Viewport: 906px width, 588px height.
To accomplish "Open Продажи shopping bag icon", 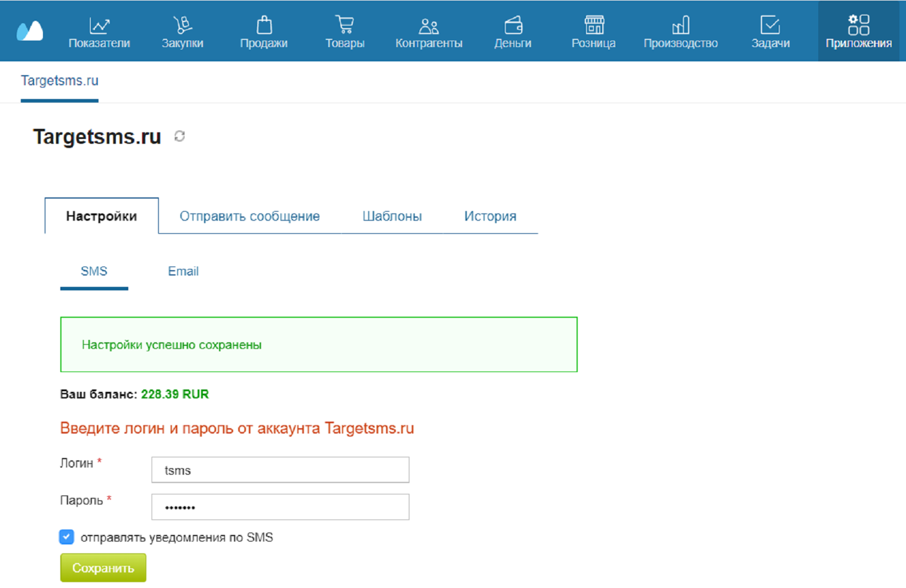I will (264, 25).
